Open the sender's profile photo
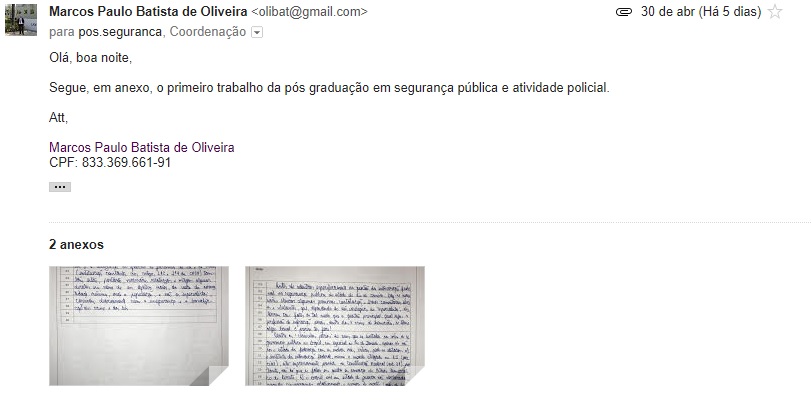811x400 pixels. pyautogui.click(x=21, y=20)
